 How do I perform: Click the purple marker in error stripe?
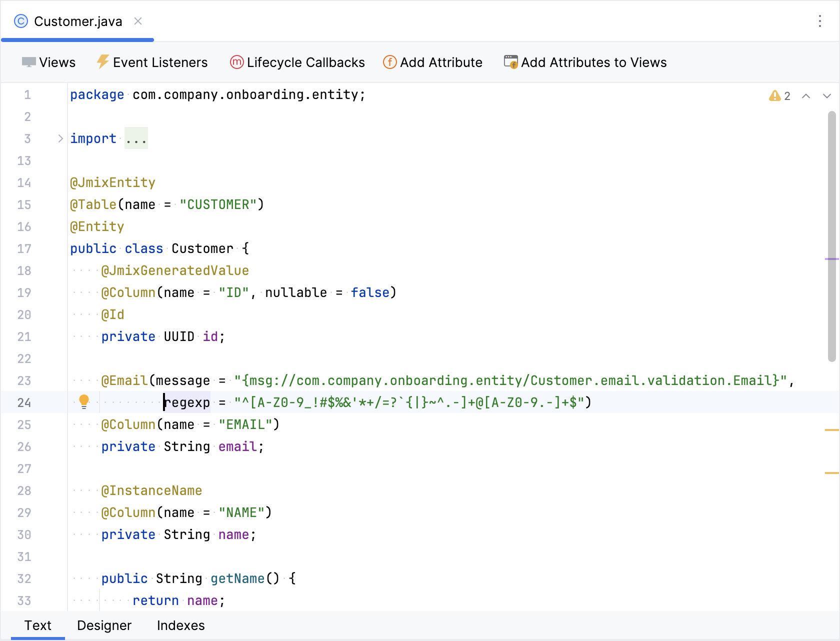point(831,259)
